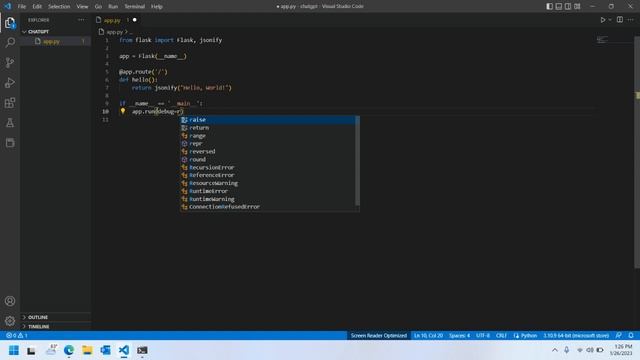Choose the RecursionError suggestion
This screenshot has height=360, width=640.
pyautogui.click(x=268, y=167)
